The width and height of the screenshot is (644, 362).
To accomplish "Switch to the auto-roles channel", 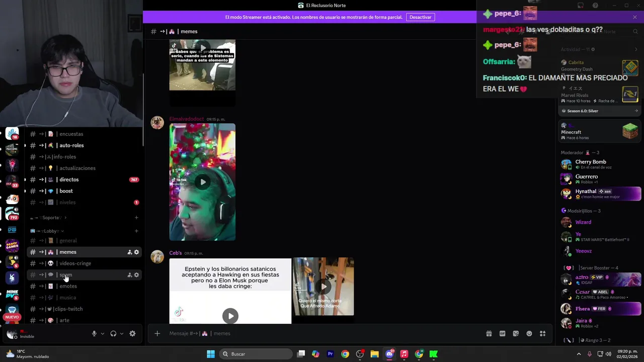I will point(83,145).
